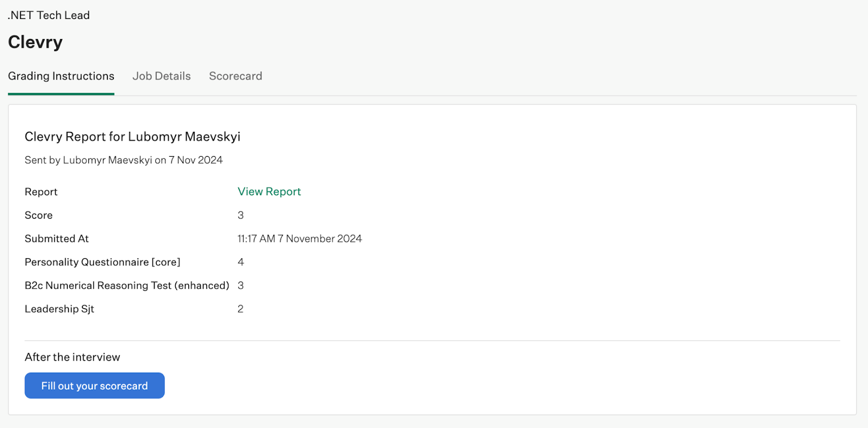
Task: Click the After the interview heading
Action: click(72, 357)
